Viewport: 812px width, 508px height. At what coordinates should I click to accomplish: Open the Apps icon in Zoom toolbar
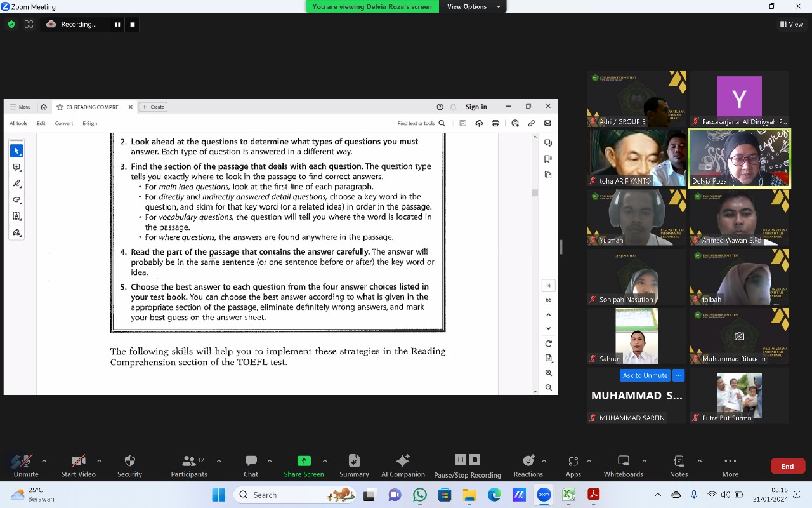pyautogui.click(x=573, y=462)
